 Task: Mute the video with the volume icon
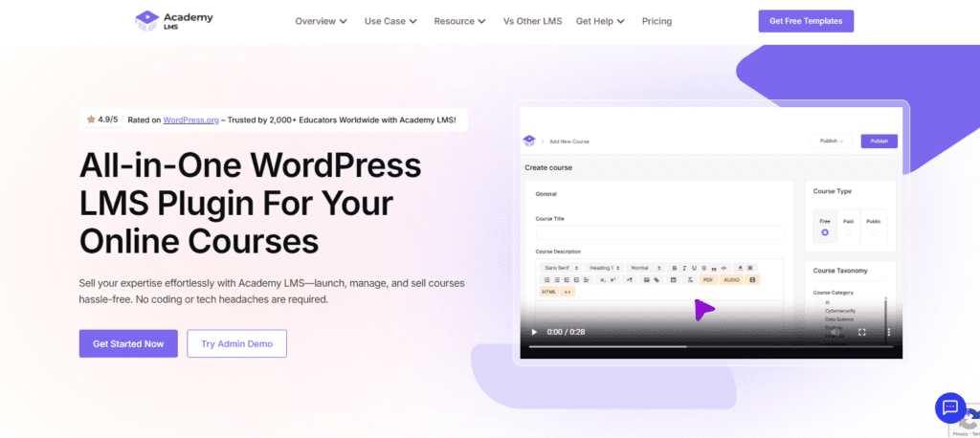tap(835, 332)
